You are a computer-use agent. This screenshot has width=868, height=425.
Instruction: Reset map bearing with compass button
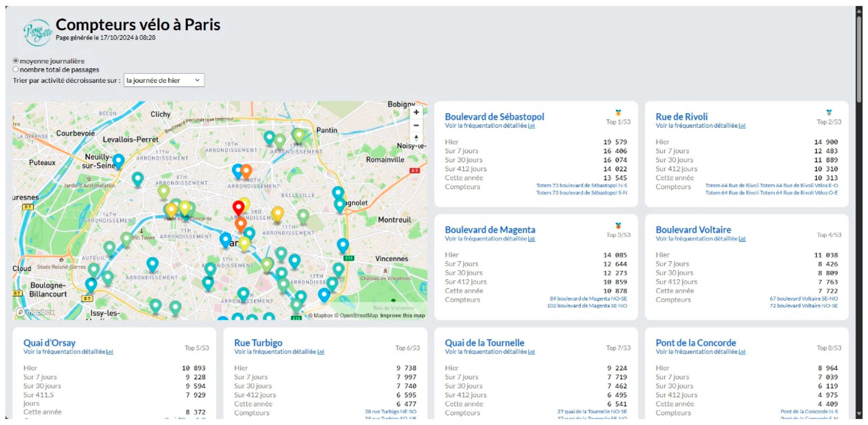(x=416, y=138)
